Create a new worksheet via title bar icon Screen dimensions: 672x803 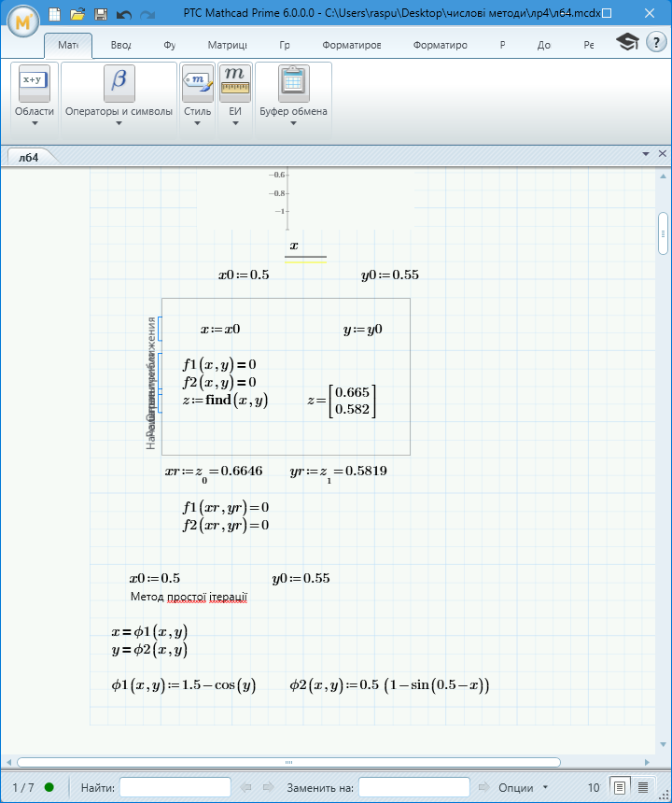pos(54,13)
